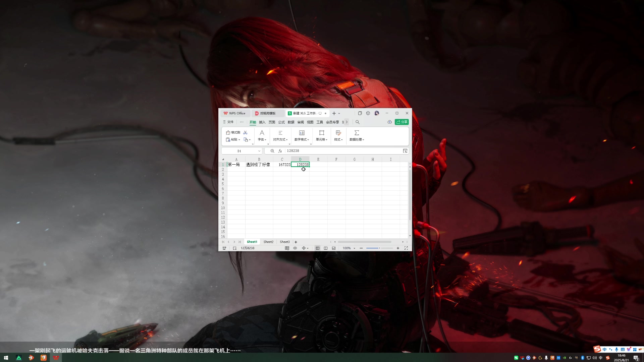Click the Bluetooth icon in system tray

pyautogui.click(x=583, y=358)
